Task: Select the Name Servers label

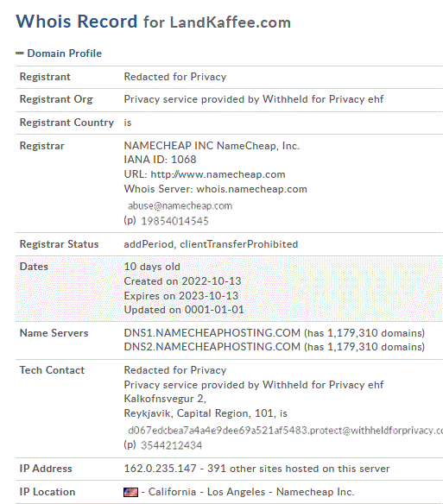Action: (x=54, y=333)
